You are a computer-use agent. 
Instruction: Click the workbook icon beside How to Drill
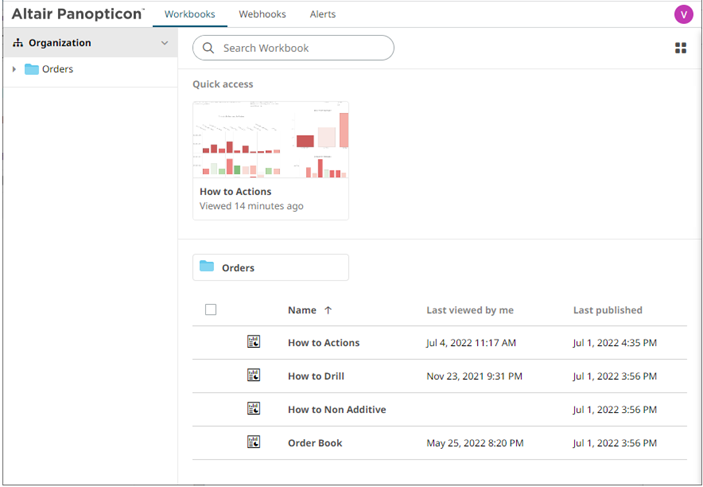click(254, 375)
